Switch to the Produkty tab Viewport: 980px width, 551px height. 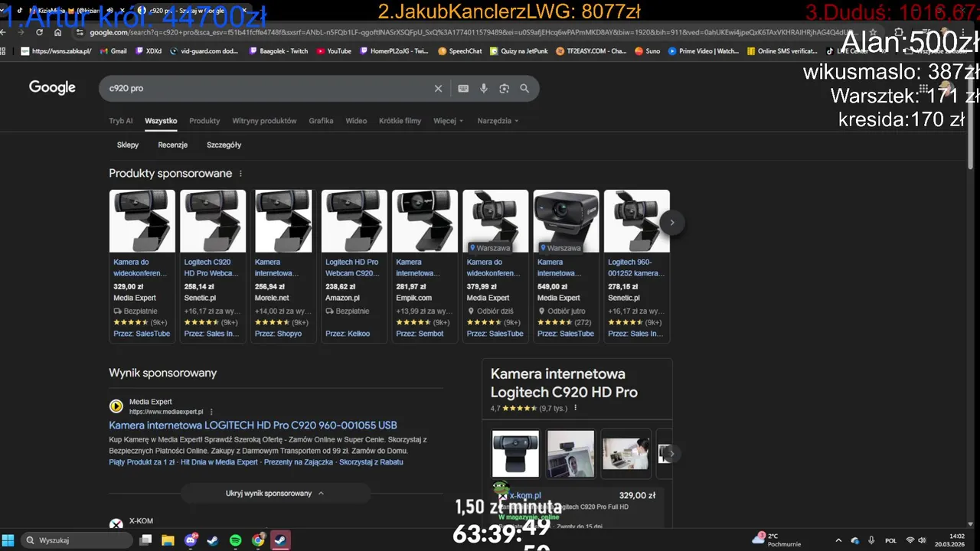click(204, 121)
